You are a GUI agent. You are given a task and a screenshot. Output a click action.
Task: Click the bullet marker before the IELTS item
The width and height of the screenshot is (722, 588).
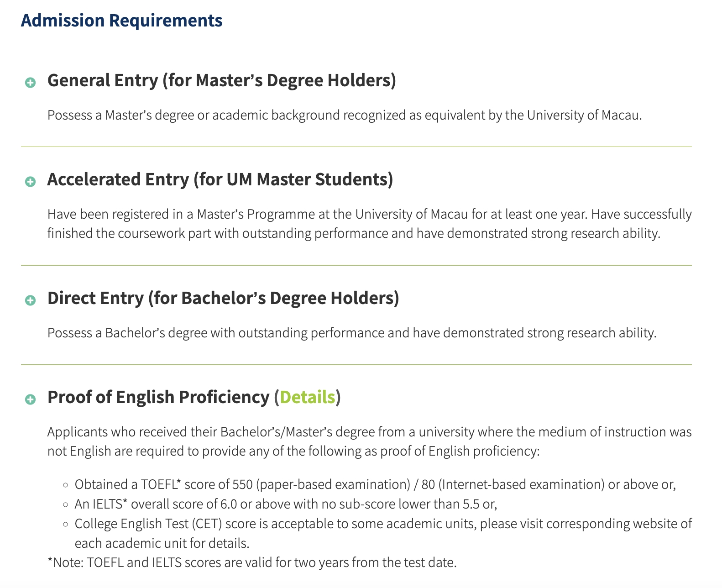point(66,504)
